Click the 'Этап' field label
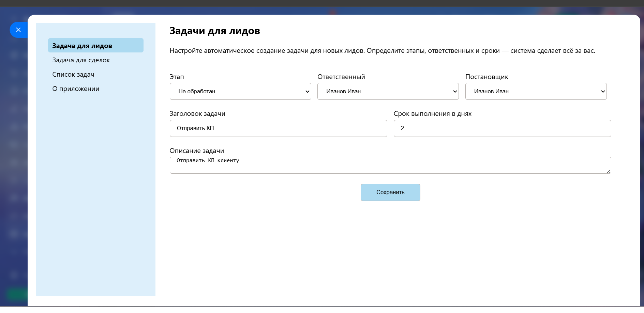The height and width of the screenshot is (313, 644). point(177,77)
